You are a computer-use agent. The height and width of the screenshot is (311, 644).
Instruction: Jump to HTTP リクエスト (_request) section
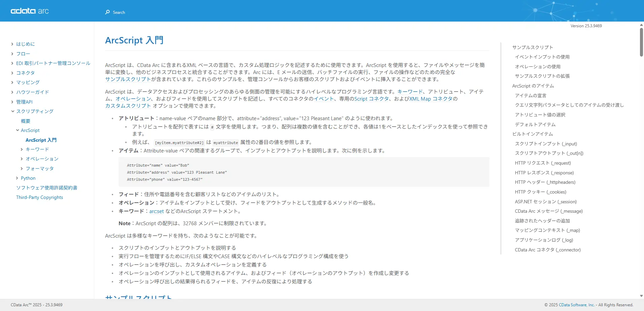(543, 163)
